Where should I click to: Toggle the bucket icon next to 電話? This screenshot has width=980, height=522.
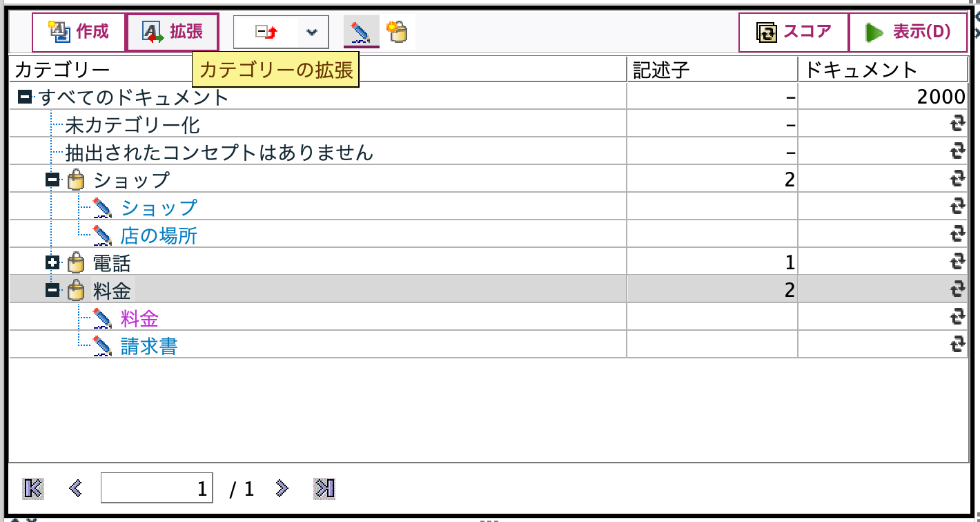pyautogui.click(x=76, y=262)
